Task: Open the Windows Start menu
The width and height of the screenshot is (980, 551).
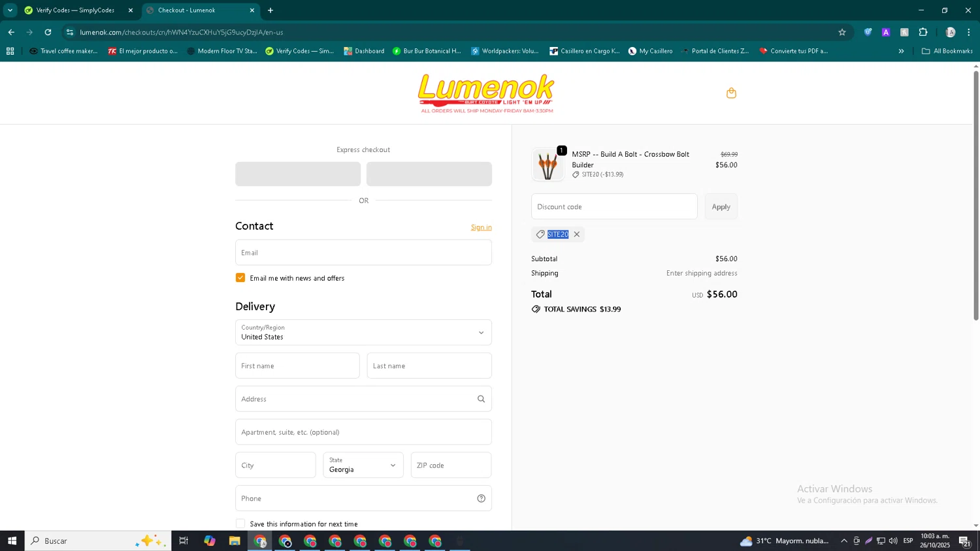Action: click(12, 541)
